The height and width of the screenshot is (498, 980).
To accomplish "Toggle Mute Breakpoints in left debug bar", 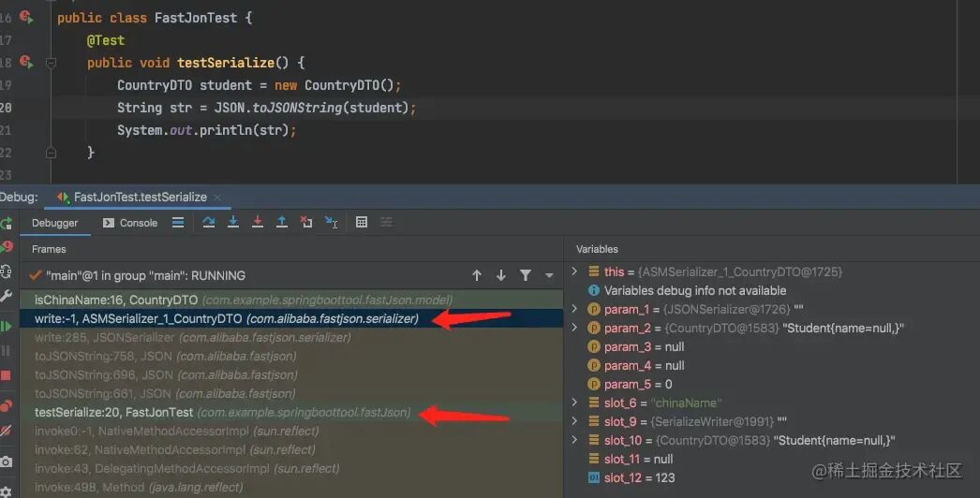I will point(7,431).
